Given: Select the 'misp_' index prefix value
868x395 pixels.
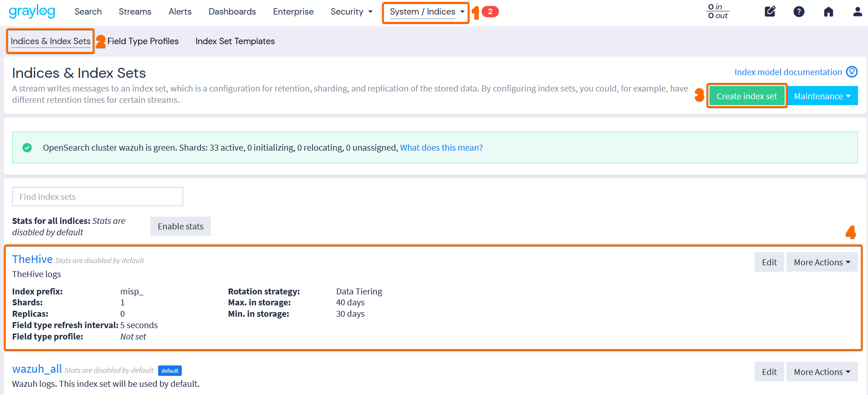Looking at the screenshot, I should tap(132, 291).
